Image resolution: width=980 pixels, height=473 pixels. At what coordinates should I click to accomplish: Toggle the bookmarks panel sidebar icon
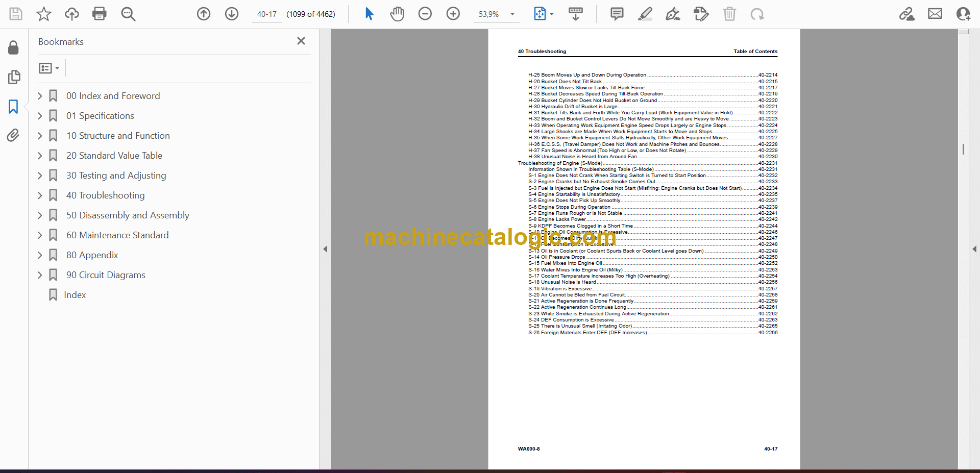coord(13,107)
